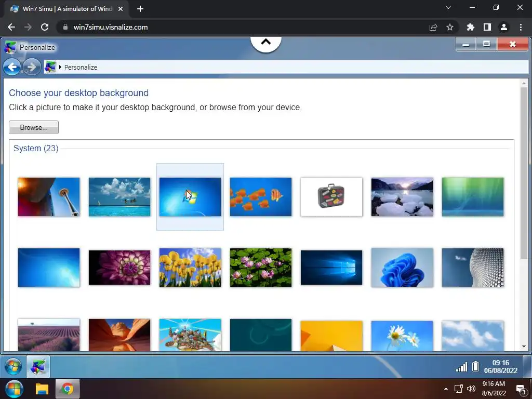
Task: Select the snowy mountain lake wallpaper
Action: pos(402,197)
